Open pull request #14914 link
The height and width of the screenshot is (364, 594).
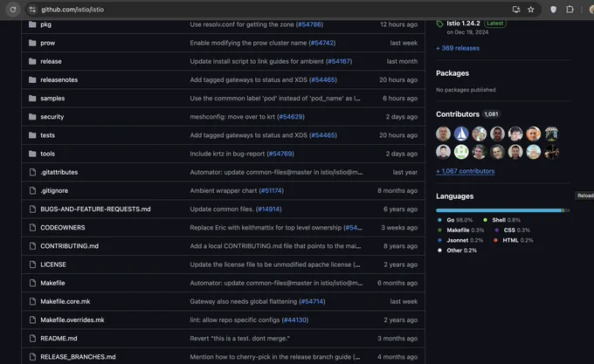268,209
